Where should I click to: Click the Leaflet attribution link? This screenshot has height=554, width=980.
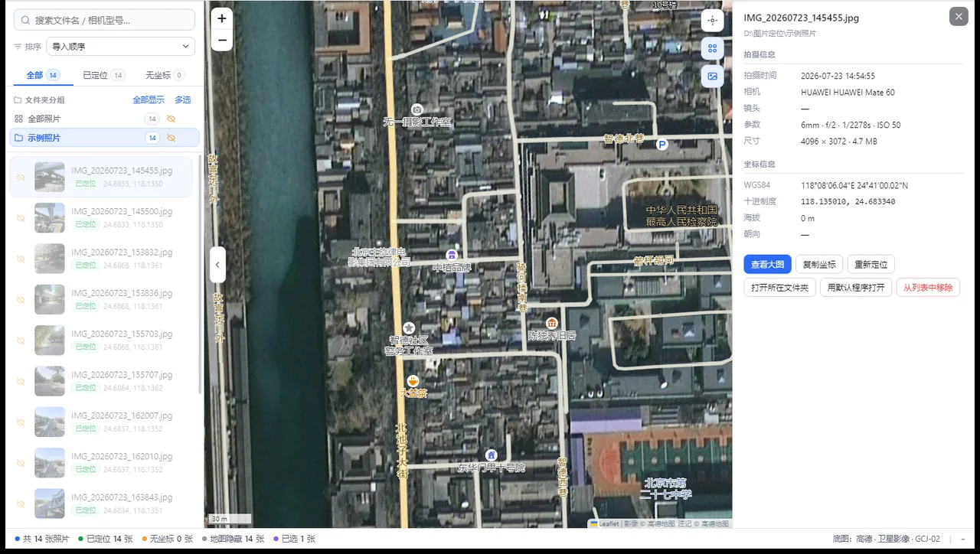[609, 523]
